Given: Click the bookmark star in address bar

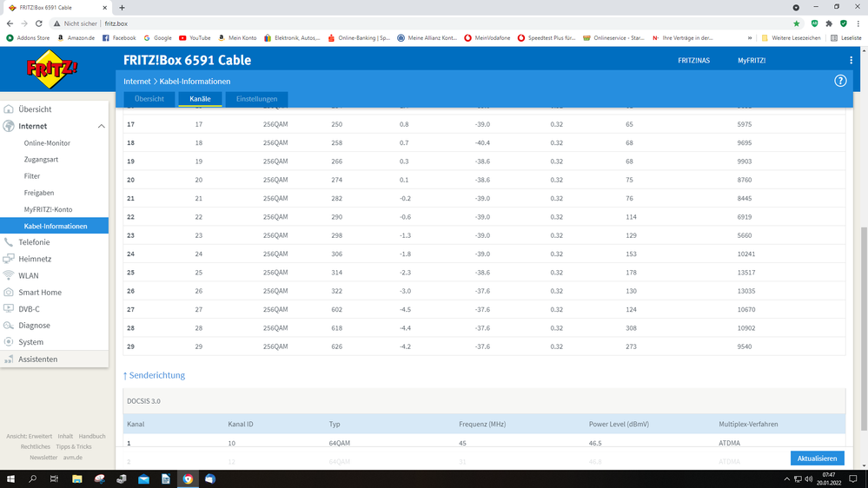Looking at the screenshot, I should (796, 23).
